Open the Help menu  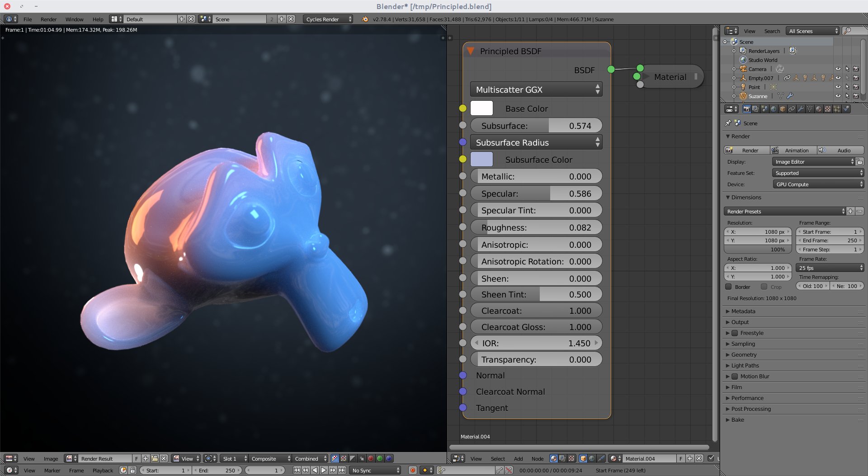[x=98, y=19]
